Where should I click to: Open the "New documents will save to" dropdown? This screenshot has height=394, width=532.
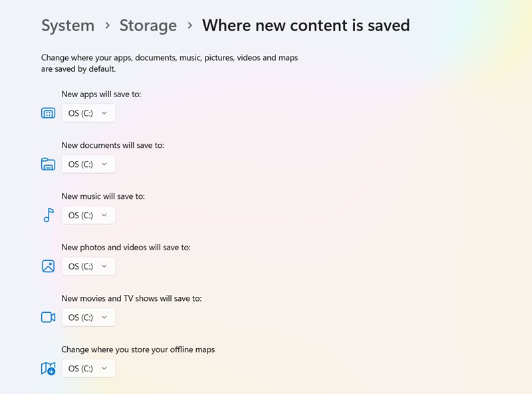pyautogui.click(x=88, y=164)
